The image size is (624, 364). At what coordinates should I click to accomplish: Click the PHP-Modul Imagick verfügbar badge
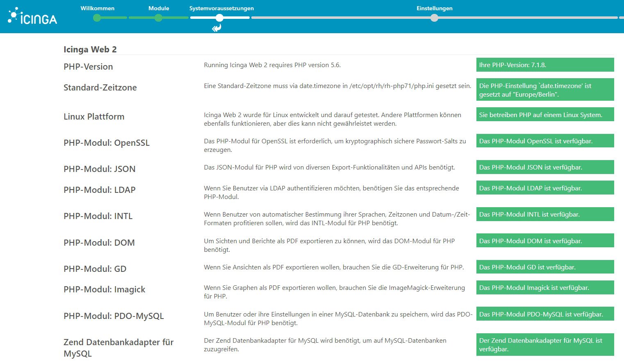tap(544, 287)
